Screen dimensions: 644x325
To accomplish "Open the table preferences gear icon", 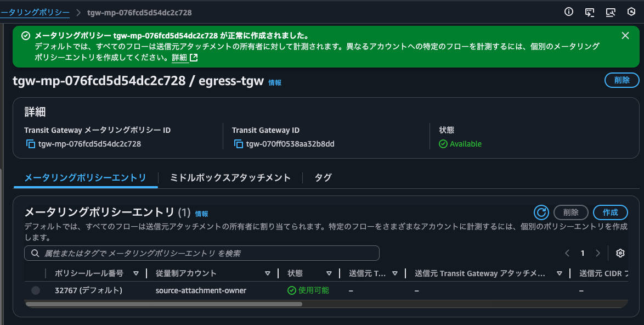I will coord(620,253).
